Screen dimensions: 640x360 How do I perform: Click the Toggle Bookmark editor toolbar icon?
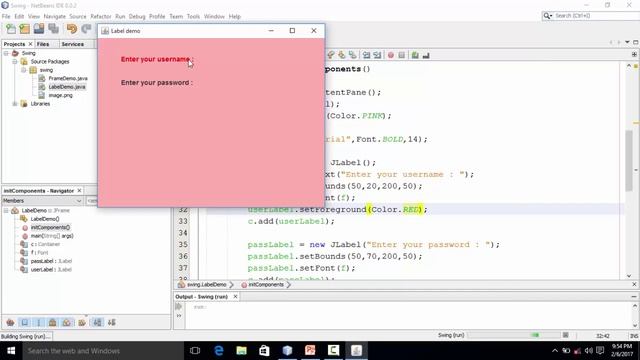click(x=353, y=55)
